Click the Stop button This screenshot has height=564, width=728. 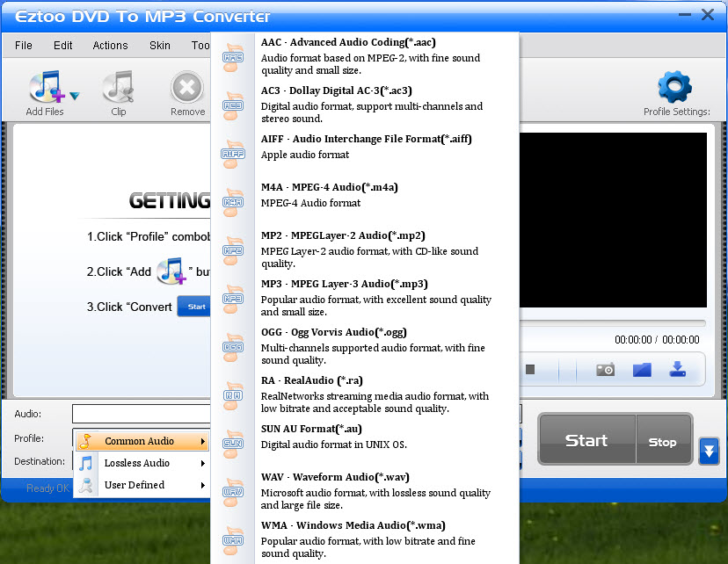[663, 439]
